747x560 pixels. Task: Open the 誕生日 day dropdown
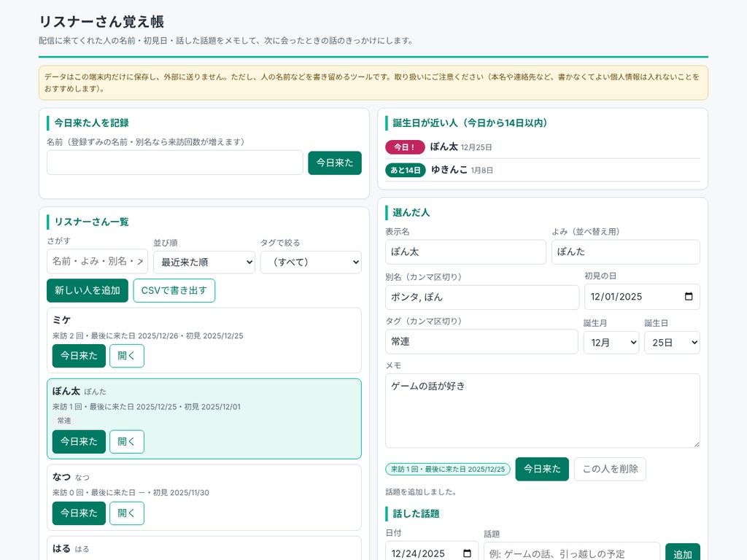click(x=672, y=343)
